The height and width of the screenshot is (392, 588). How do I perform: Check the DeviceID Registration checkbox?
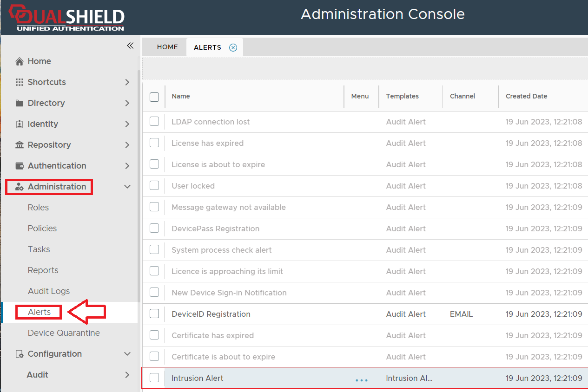coord(154,314)
